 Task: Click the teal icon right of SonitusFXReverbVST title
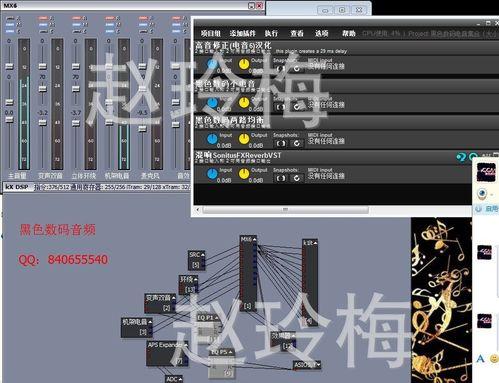click(x=461, y=157)
